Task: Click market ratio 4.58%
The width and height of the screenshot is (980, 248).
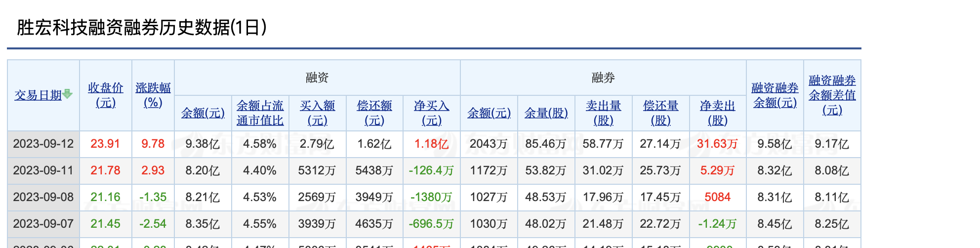Action: [x=260, y=144]
